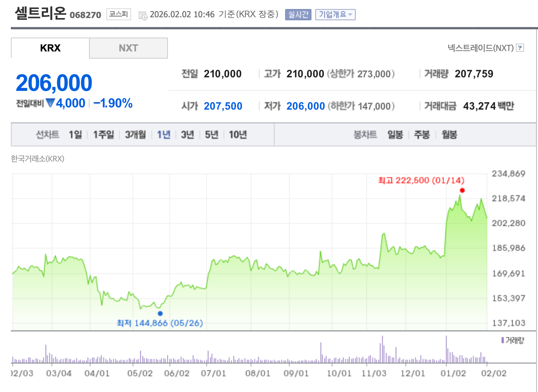Image resolution: width=538 pixels, height=392 pixels.
Task: Select the 3개월 line chart period
Action: click(135, 134)
